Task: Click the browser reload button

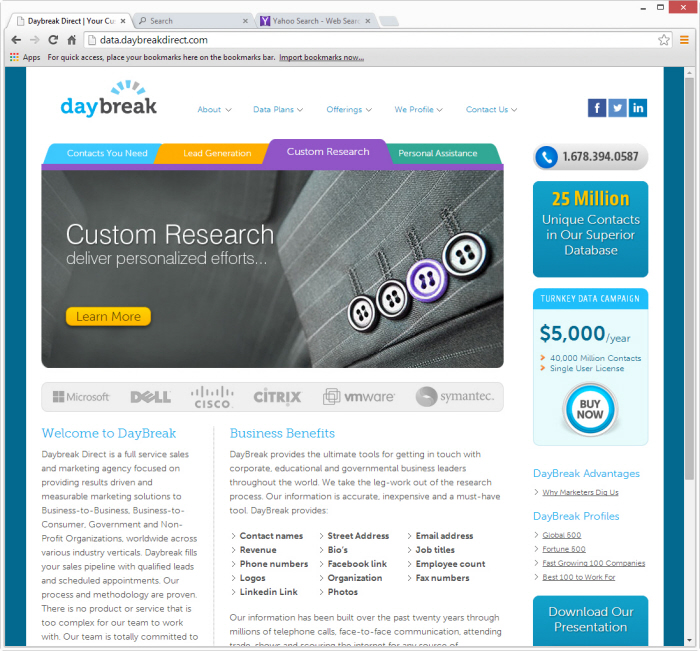Action: pos(53,40)
